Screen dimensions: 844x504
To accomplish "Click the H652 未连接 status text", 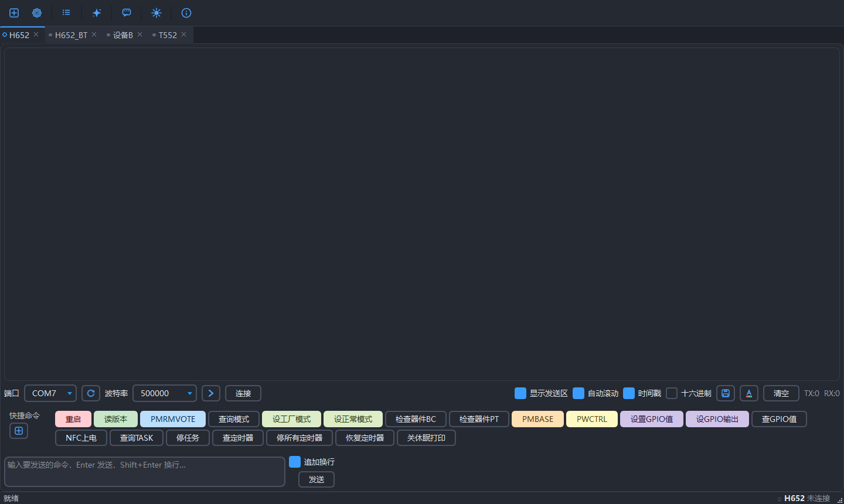I will [x=807, y=498].
